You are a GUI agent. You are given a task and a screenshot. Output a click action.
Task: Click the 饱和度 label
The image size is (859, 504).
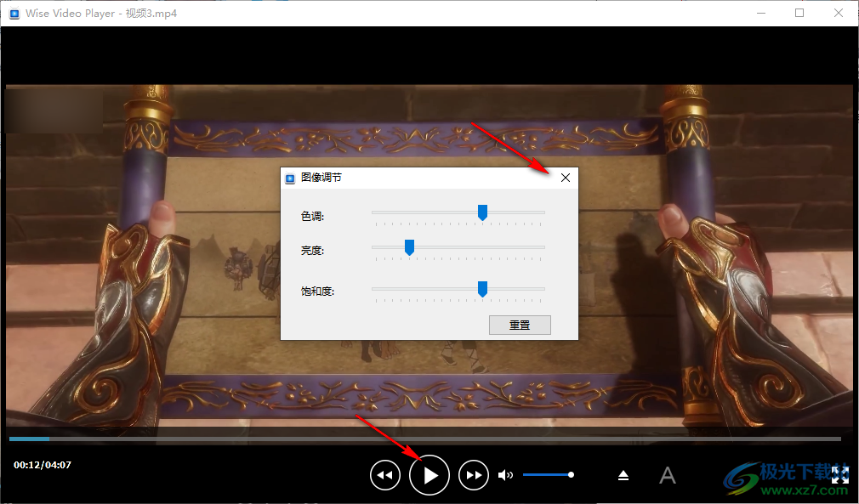(317, 292)
